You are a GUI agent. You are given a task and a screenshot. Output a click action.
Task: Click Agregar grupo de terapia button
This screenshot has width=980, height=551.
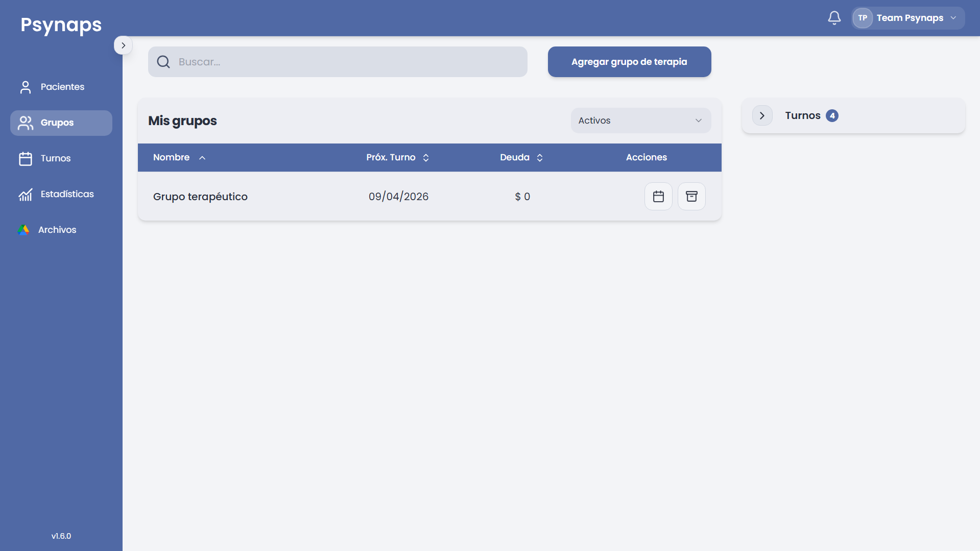pos(629,62)
